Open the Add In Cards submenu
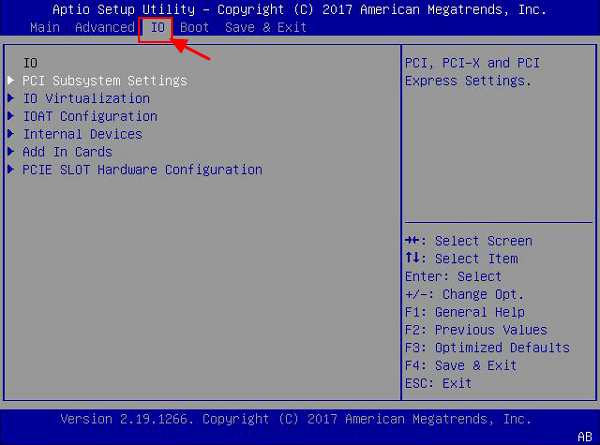The width and height of the screenshot is (600, 445). pos(67,152)
